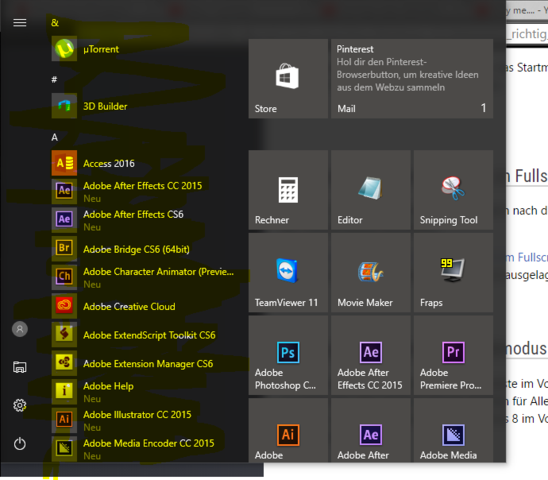548x480 pixels.
Task: Open the Adobe Media Encoder tile at bottom
Action: pos(453,430)
